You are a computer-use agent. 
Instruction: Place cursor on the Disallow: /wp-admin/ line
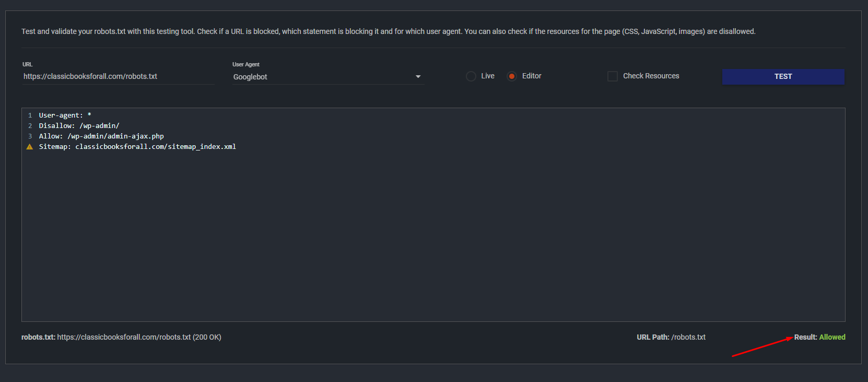click(x=79, y=126)
